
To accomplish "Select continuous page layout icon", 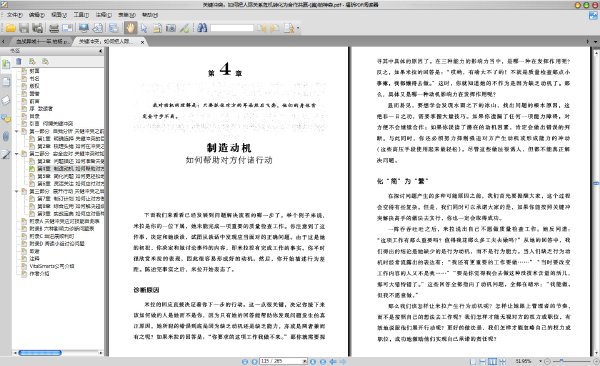I will (x=483, y=361).
